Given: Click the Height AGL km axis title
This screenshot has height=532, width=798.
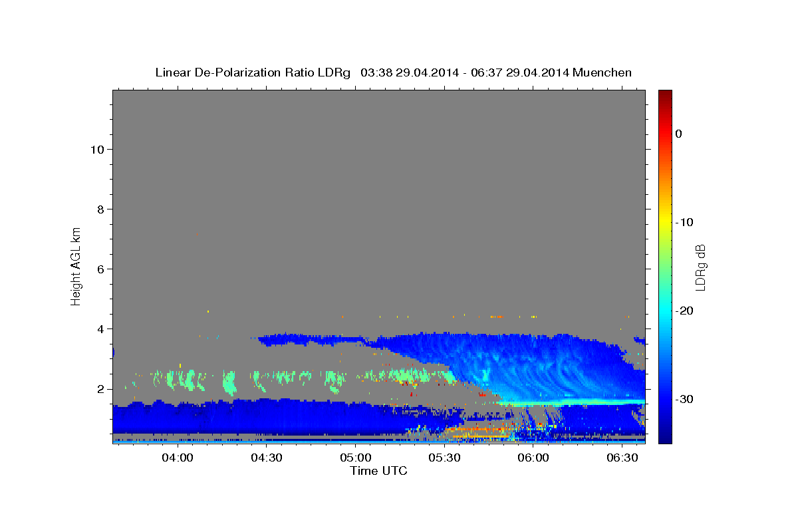Looking at the screenshot, I should coord(76,265).
